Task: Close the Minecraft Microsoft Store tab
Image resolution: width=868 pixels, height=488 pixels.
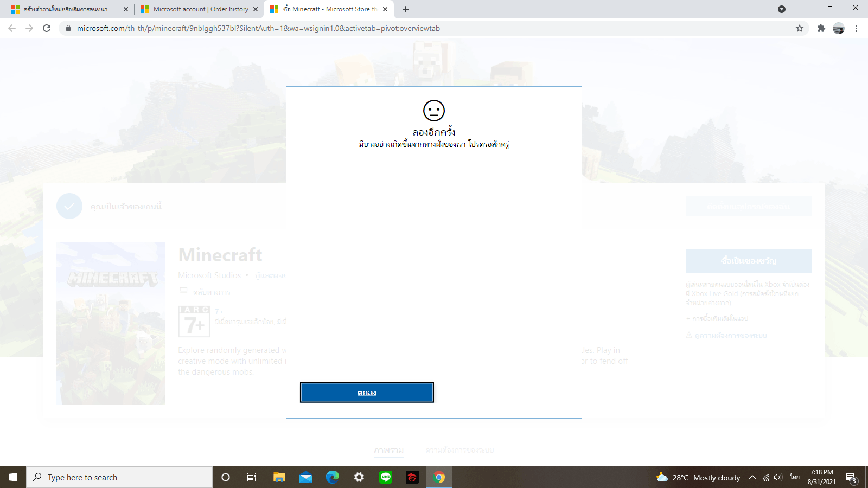Action: point(385,9)
